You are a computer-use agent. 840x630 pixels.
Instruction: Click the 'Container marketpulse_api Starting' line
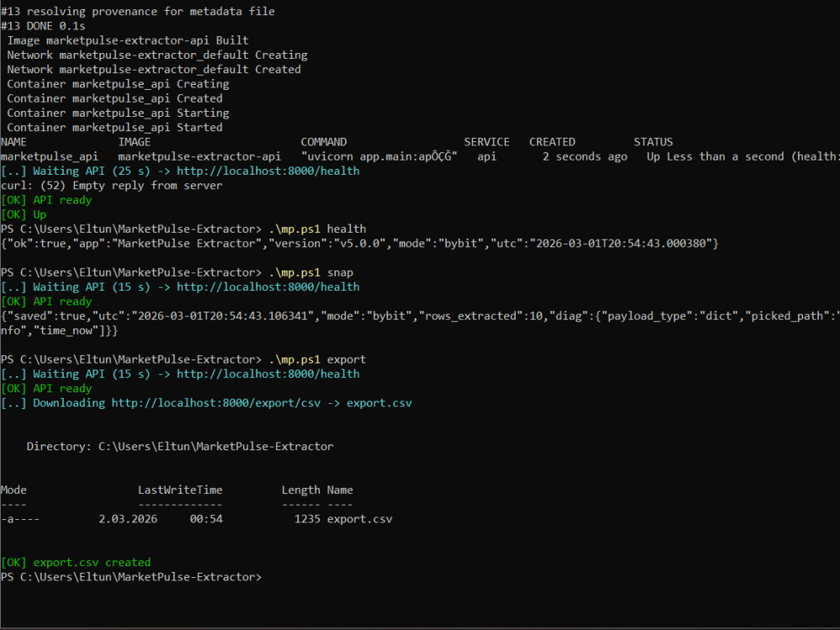118,113
